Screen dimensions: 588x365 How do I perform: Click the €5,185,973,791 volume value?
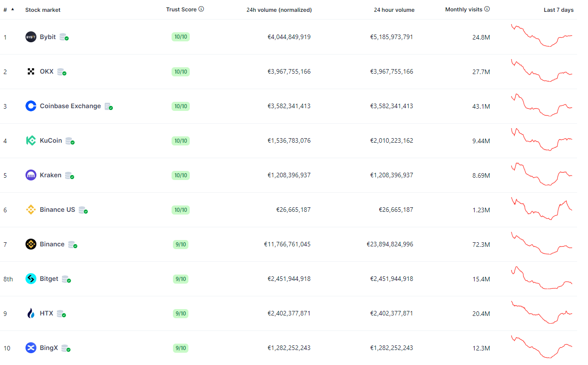[391, 37]
